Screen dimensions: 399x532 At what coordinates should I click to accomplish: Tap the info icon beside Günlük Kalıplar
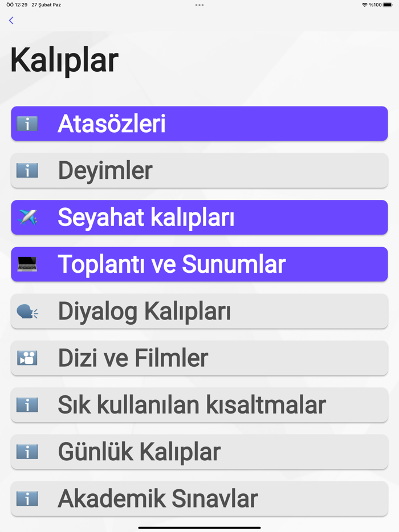[27, 452]
